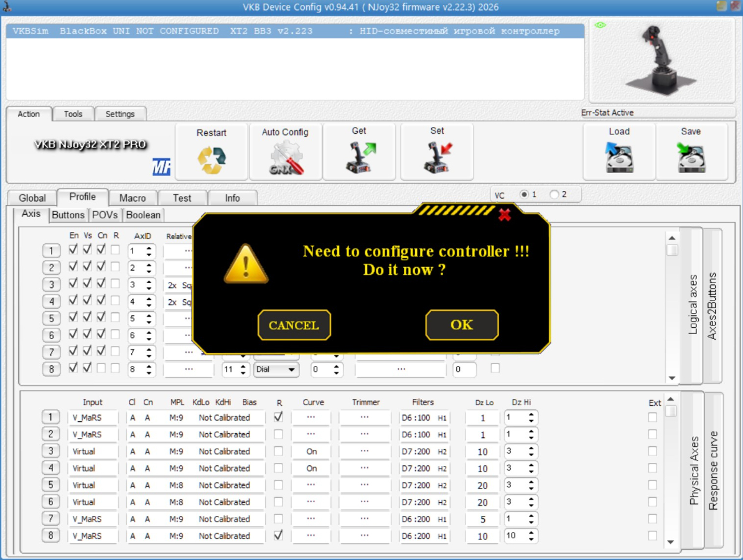
Task: Open the Response curve vertical tab
Action: point(713,470)
